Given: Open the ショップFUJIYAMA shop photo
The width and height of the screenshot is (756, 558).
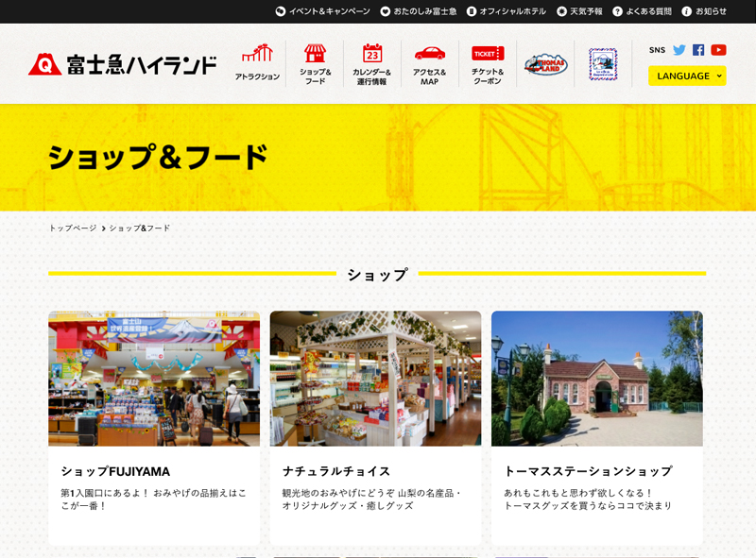Looking at the screenshot, I should (x=154, y=378).
